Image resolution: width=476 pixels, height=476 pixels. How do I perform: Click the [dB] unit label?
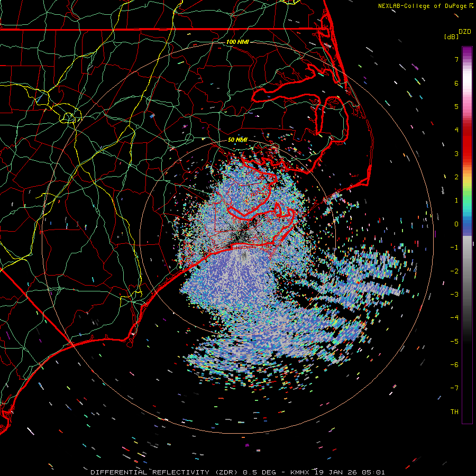[x=451, y=36]
